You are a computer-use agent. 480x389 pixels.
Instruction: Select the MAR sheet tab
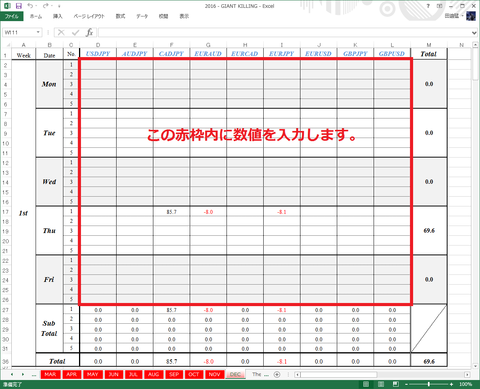pos(50,374)
